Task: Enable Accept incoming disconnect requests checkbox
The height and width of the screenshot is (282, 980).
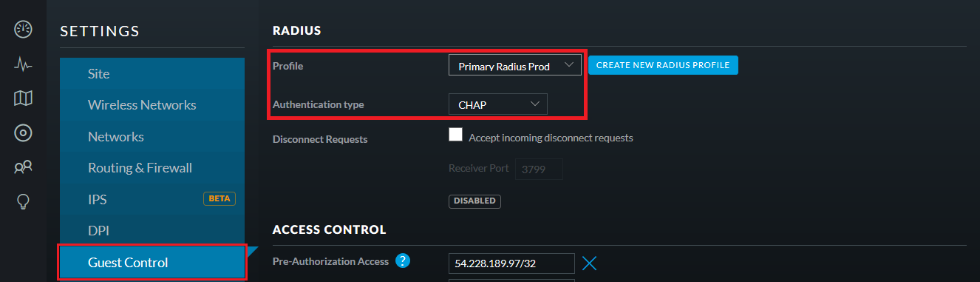Action: pos(455,135)
